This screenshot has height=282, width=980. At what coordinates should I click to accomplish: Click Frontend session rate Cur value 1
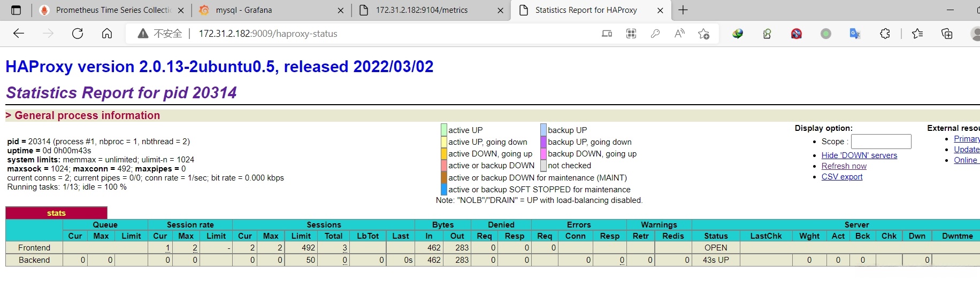[167, 248]
